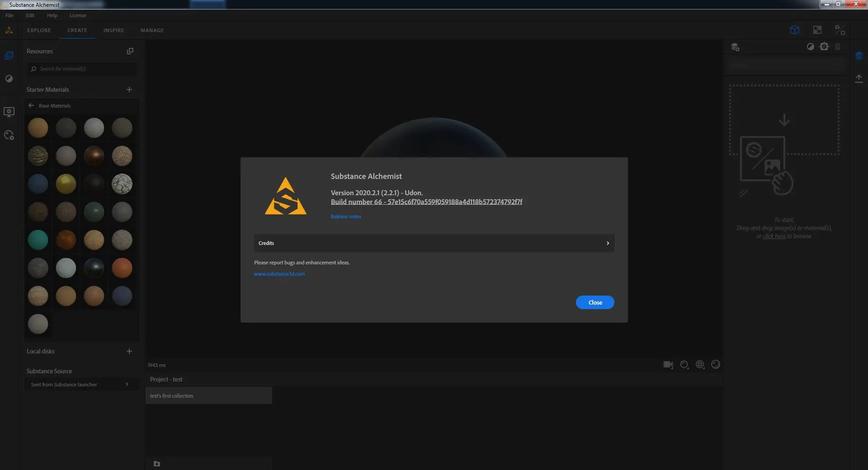Click the search materials input field

click(x=81, y=69)
